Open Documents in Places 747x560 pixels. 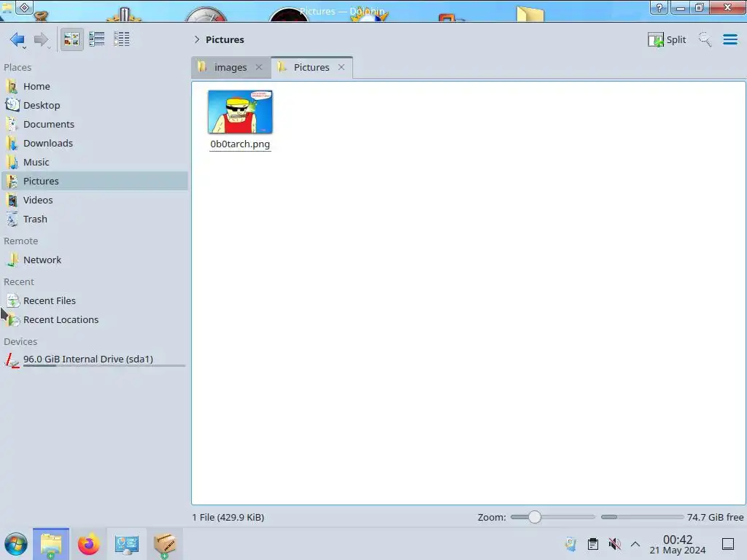(96, 124)
